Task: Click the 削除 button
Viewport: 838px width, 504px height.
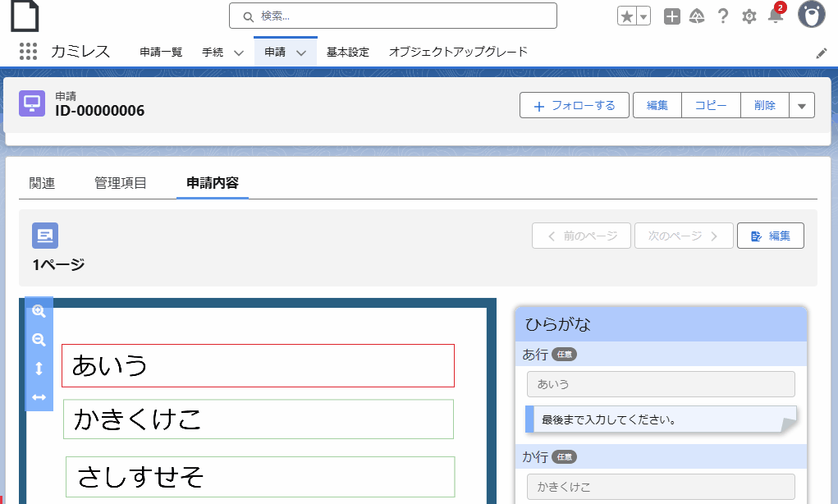Action: pos(765,105)
